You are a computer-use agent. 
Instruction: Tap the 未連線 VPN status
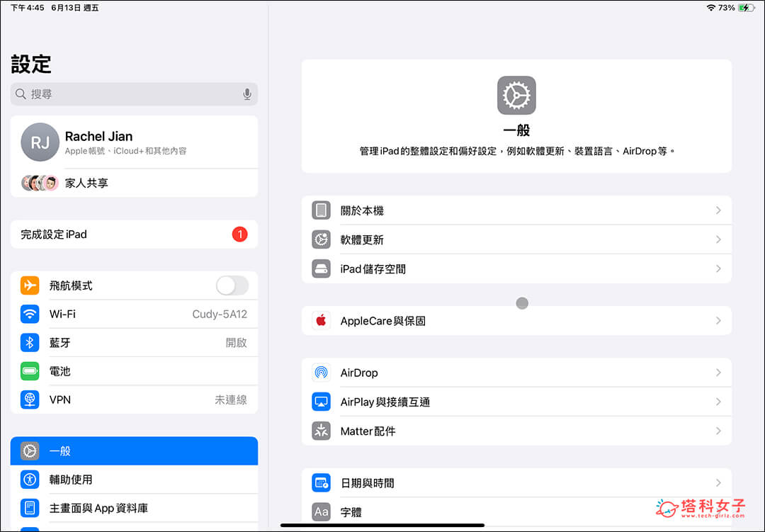(x=231, y=400)
